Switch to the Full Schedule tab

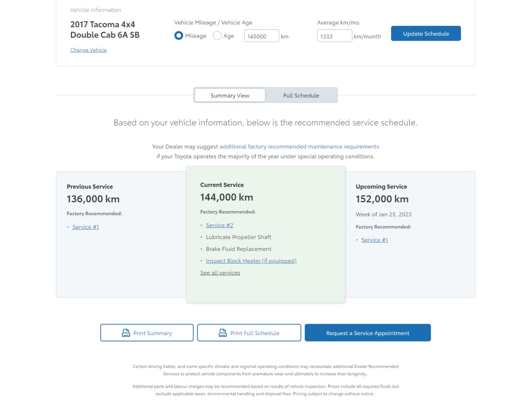301,95
